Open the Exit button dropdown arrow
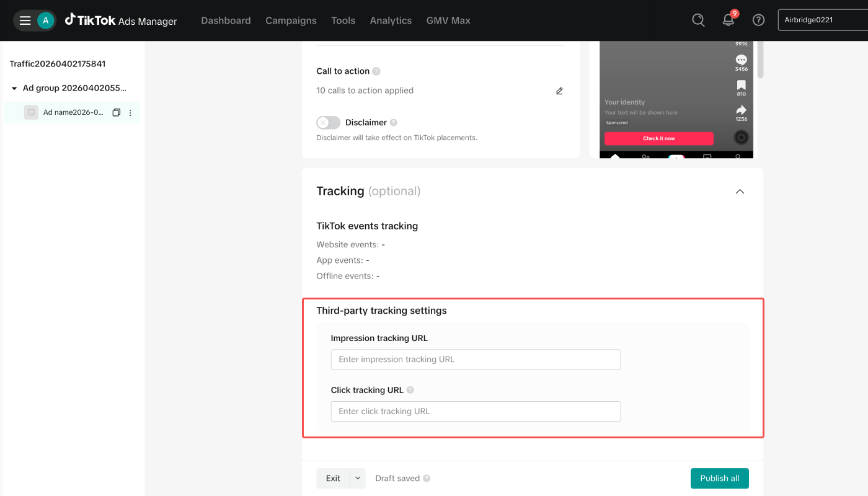This screenshot has height=496, width=868. pos(358,479)
